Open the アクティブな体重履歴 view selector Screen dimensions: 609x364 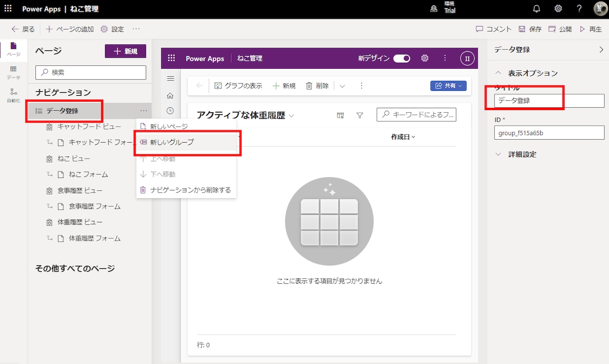(x=246, y=115)
